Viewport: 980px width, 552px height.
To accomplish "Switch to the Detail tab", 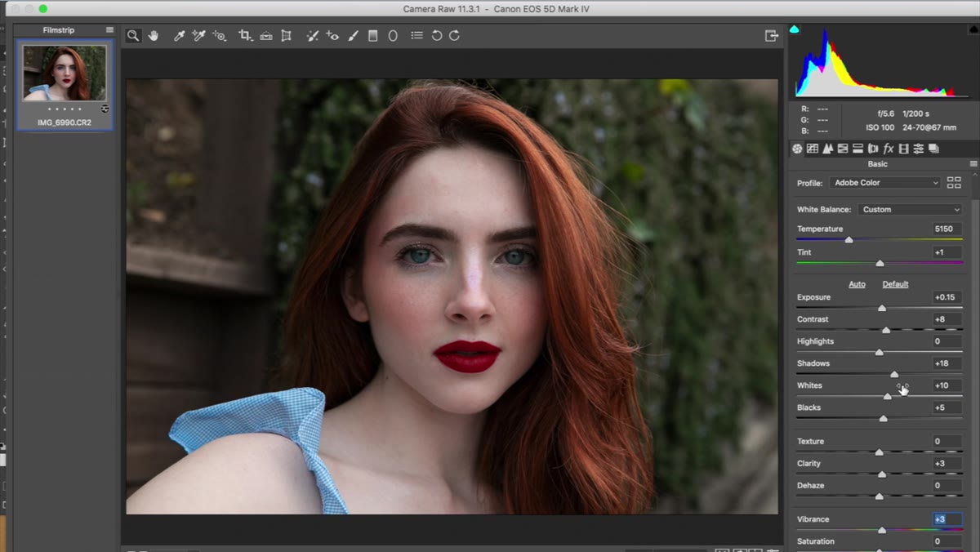I will (827, 149).
